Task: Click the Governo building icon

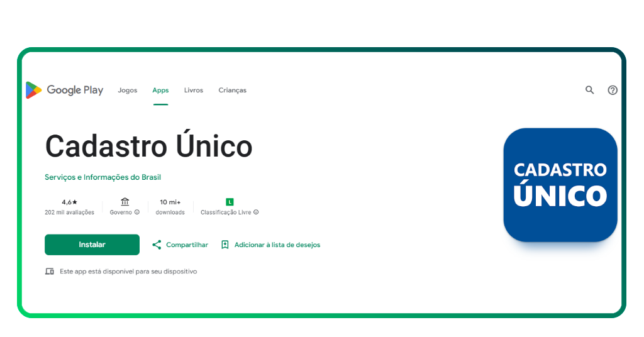Action: tap(125, 202)
